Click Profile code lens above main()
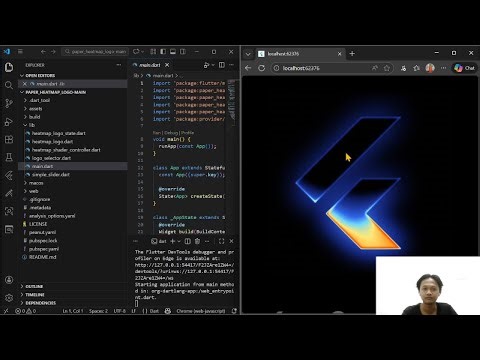 coord(188,133)
